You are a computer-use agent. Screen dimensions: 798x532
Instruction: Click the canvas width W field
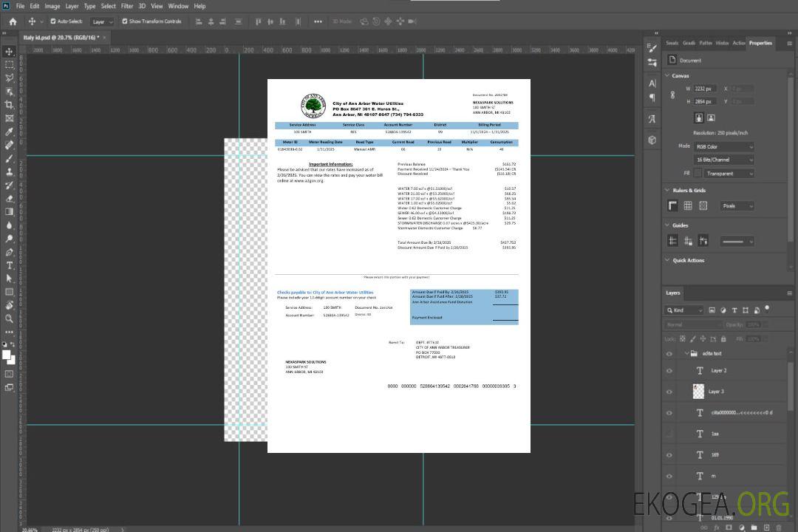click(x=706, y=89)
